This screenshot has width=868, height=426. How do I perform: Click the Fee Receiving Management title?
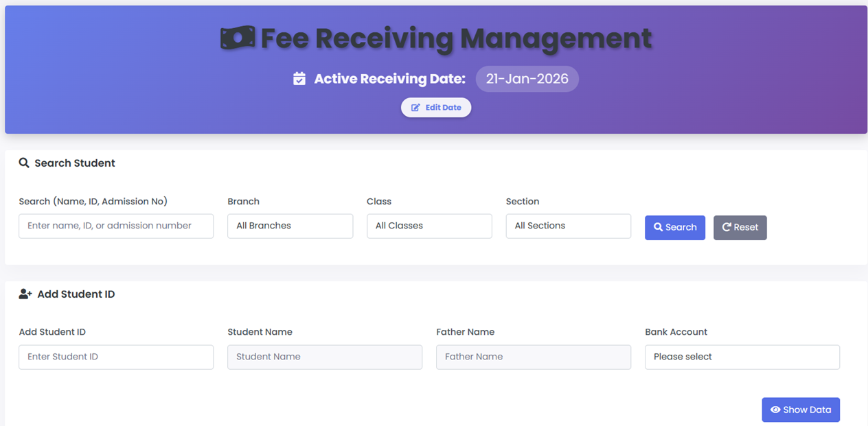456,38
